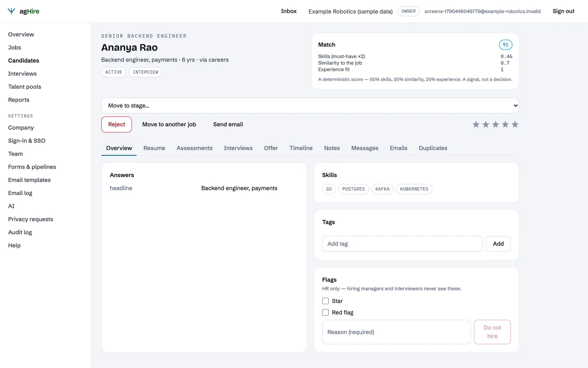Open Interviews in the sidebar

[x=22, y=74]
